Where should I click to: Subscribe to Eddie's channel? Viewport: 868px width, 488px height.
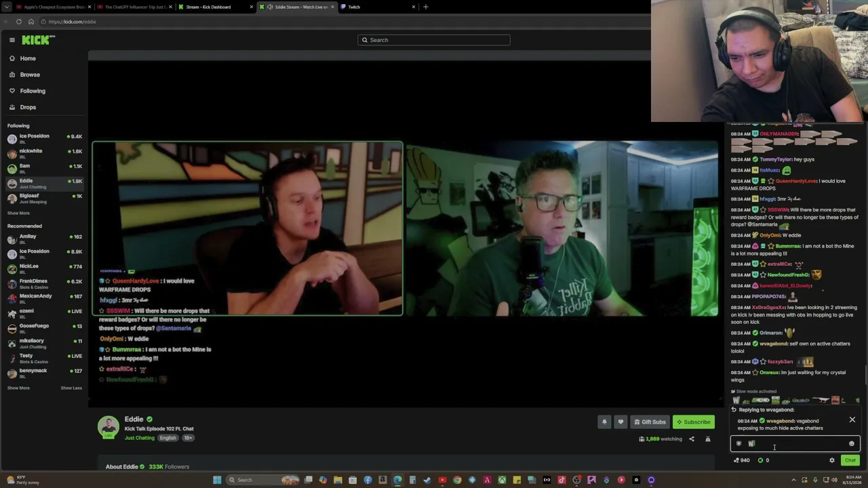pyautogui.click(x=694, y=422)
